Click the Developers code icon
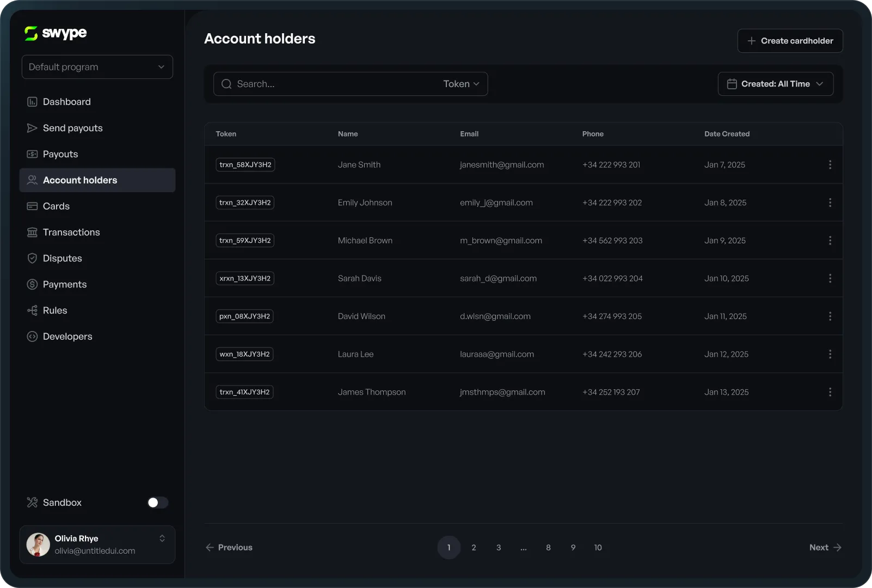Image resolution: width=872 pixels, height=588 pixels. point(32,336)
